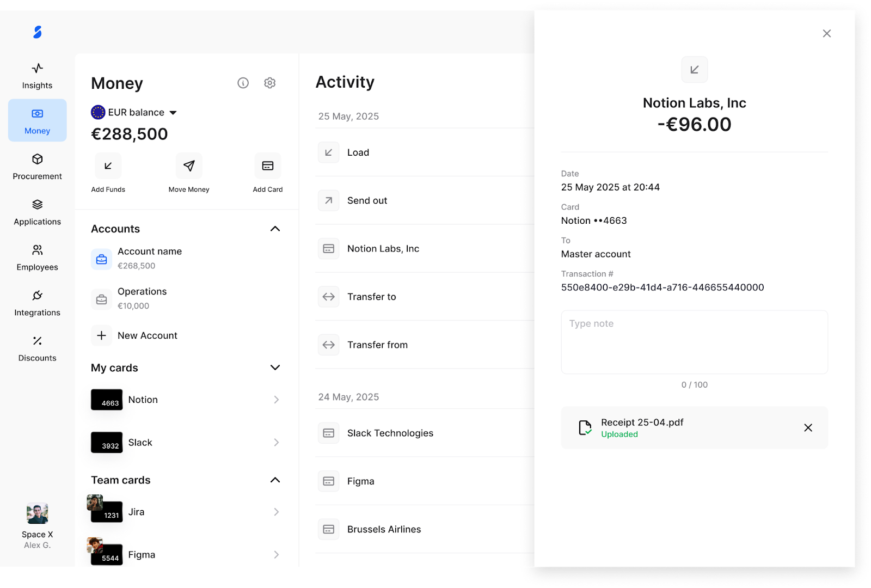Open the Employees section
The height and width of the screenshot is (588, 871).
pos(38,257)
